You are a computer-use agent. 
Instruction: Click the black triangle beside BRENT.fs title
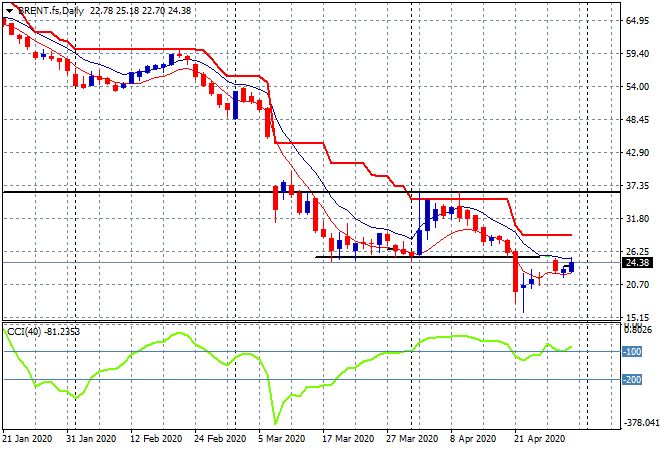9,11
